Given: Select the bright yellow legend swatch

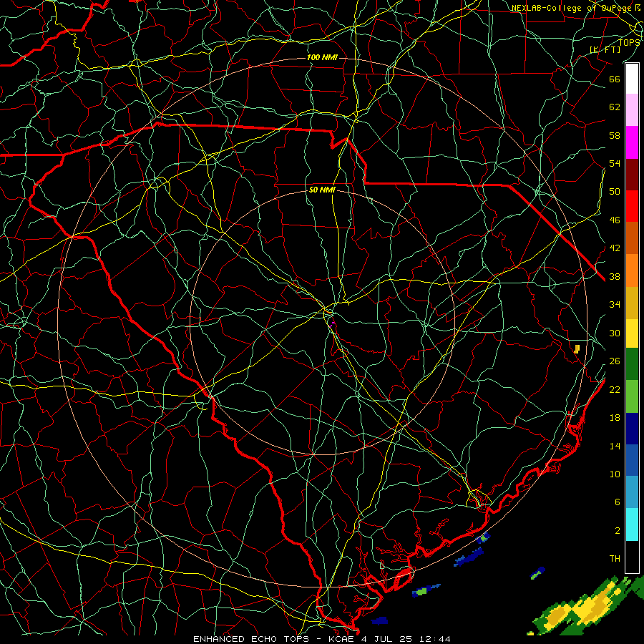Looking at the screenshot, I should [632, 333].
